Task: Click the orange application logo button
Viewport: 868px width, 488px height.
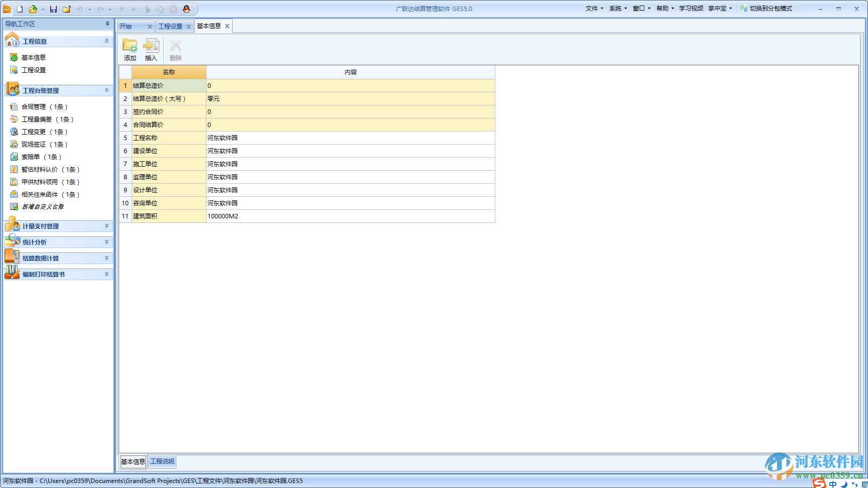Action: coord(7,9)
